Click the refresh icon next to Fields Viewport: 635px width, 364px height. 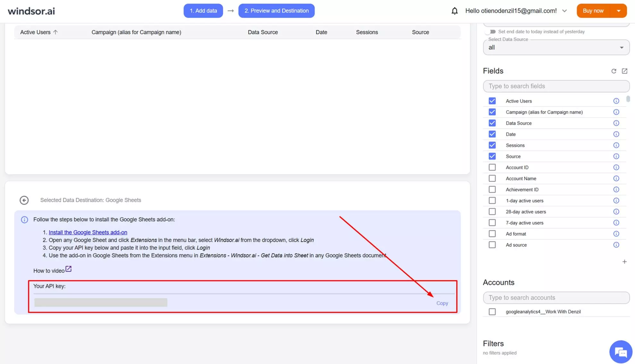(614, 71)
